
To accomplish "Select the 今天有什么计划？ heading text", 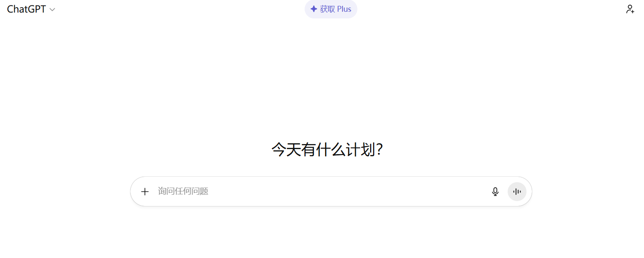I will pyautogui.click(x=327, y=150).
